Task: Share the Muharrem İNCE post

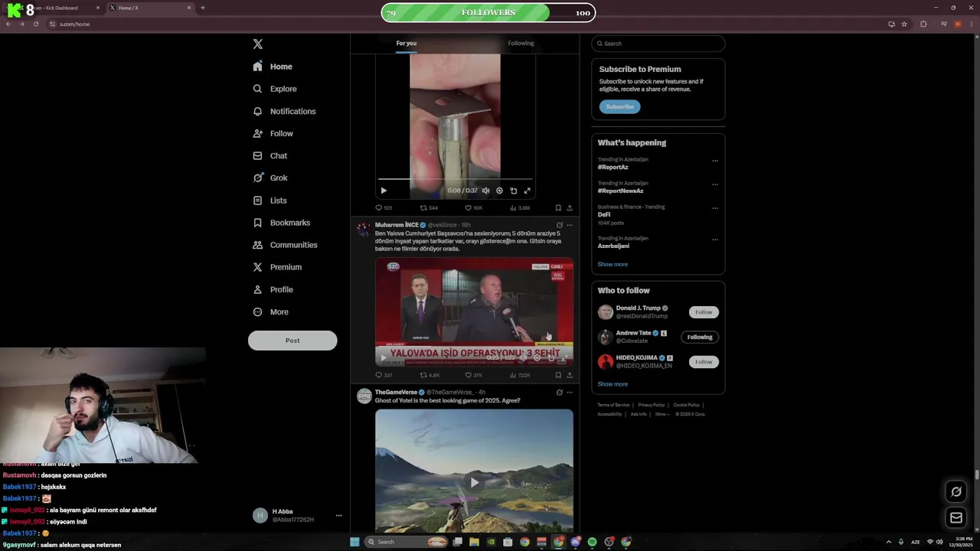Action: click(x=570, y=375)
